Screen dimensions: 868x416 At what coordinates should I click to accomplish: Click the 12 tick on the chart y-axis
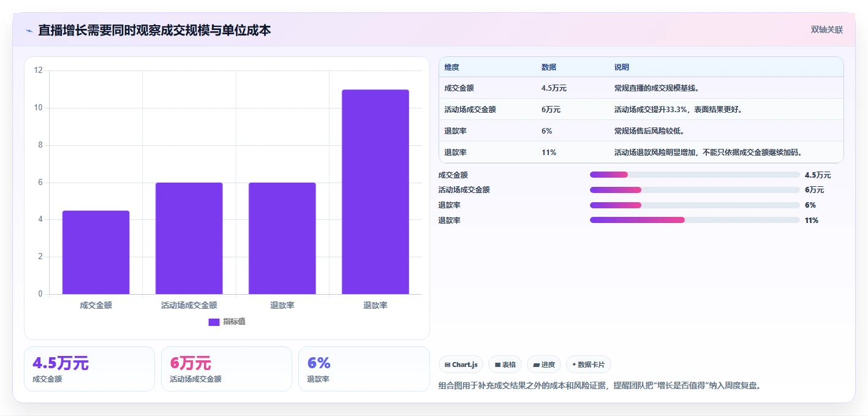[x=39, y=70]
